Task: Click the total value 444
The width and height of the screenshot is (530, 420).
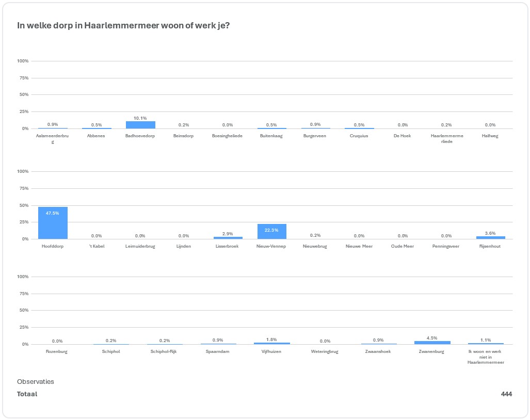Action: 506,394
